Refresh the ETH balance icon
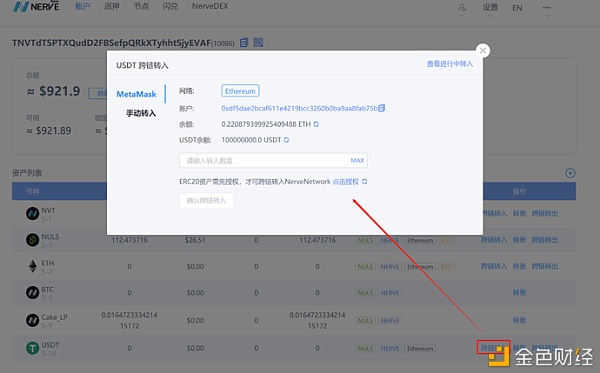This screenshot has height=373, width=600. coord(316,124)
